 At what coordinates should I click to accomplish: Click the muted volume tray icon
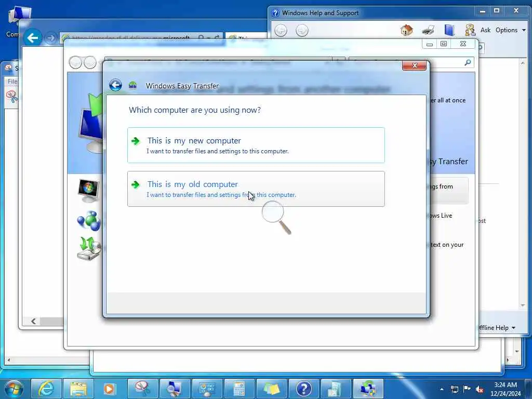click(x=480, y=389)
